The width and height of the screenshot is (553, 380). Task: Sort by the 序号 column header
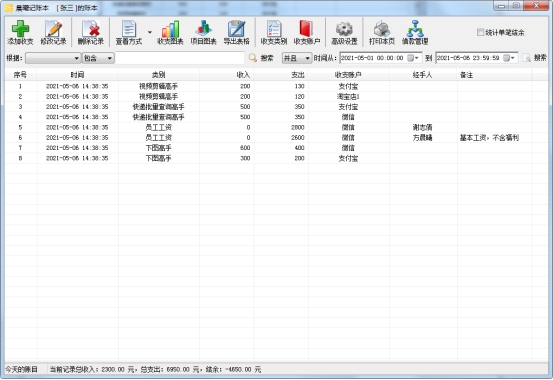(20, 75)
